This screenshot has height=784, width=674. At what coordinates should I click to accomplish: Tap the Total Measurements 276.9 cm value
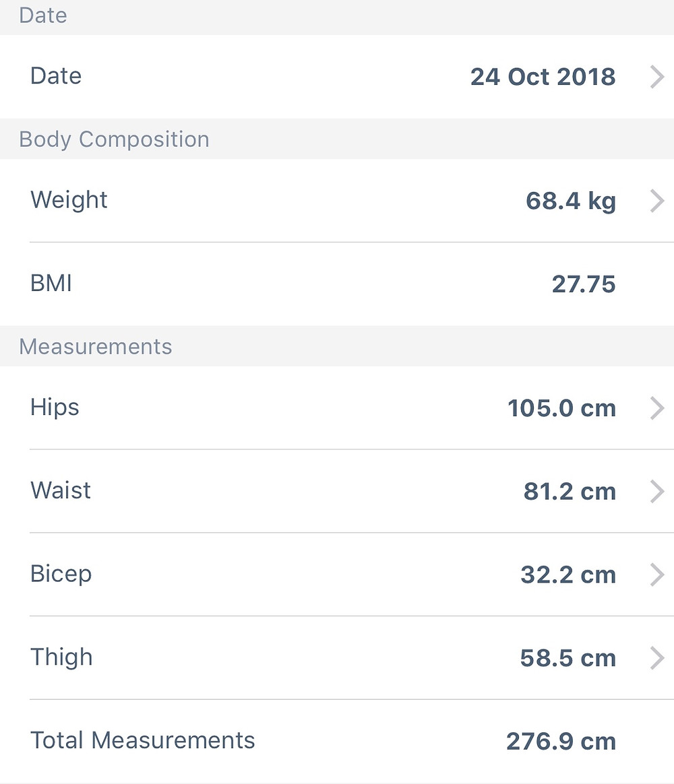tap(561, 742)
